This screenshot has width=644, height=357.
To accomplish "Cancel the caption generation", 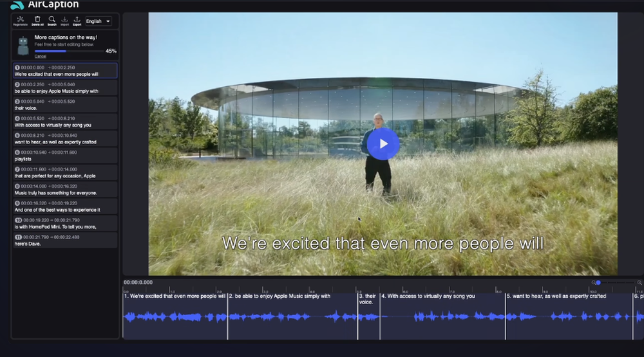I will 40,56.
